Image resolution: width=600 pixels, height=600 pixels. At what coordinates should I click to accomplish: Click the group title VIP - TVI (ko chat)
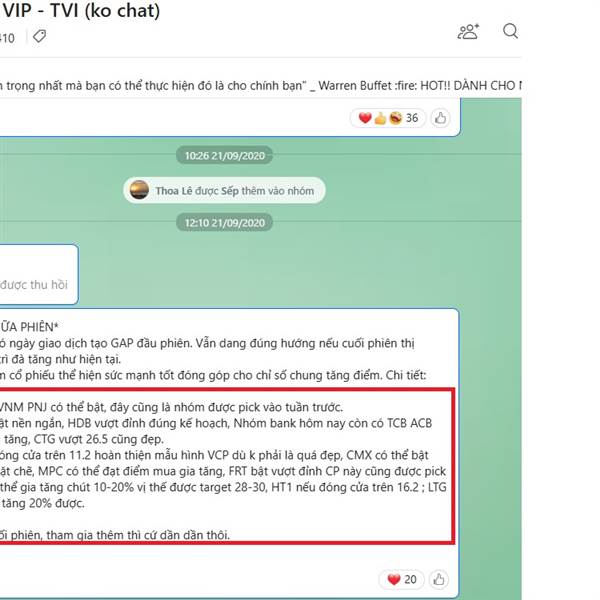click(x=81, y=11)
